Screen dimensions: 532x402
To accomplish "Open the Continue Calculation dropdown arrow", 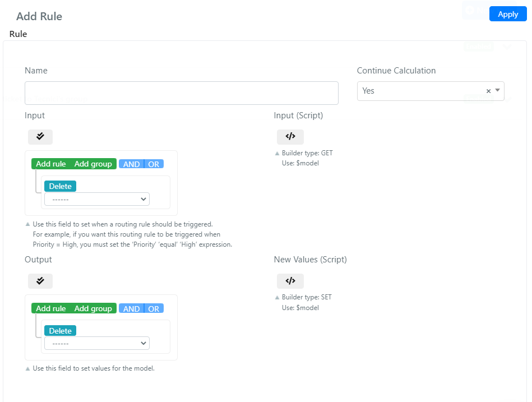I will [x=498, y=90].
